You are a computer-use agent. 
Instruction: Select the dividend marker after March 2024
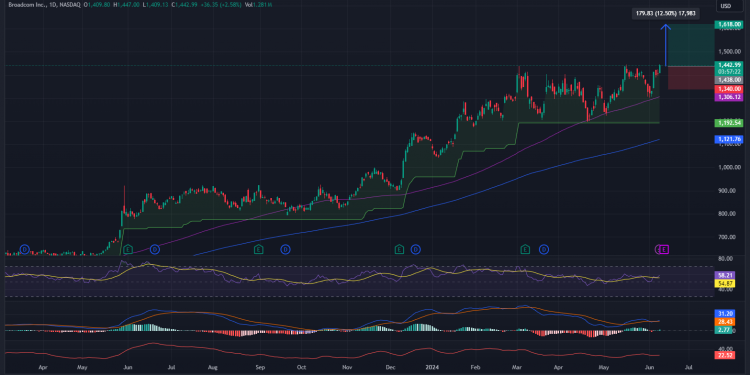pos(544,249)
